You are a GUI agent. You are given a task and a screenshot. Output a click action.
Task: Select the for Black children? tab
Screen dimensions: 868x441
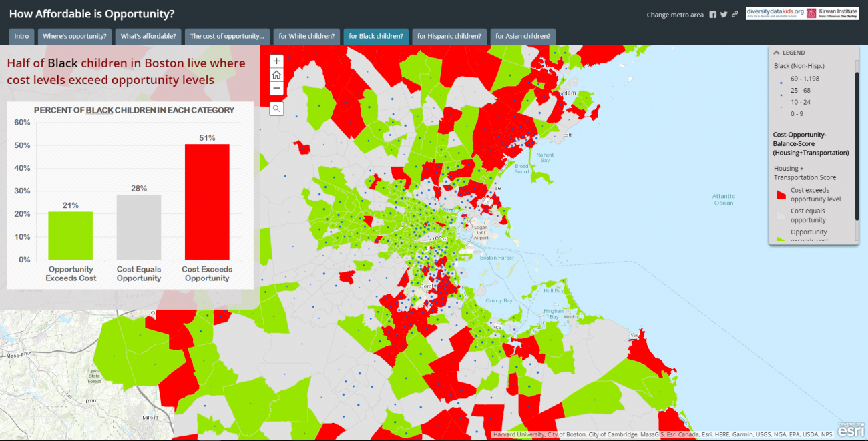pyautogui.click(x=376, y=37)
